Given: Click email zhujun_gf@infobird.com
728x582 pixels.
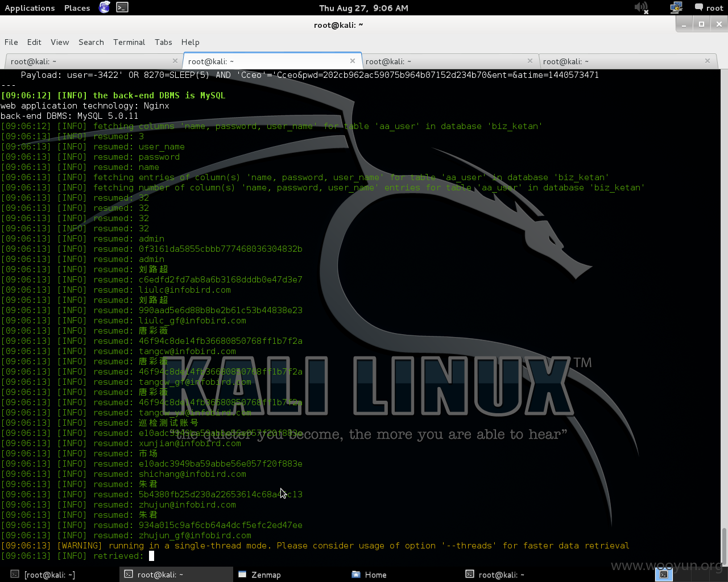Looking at the screenshot, I should [195, 535].
